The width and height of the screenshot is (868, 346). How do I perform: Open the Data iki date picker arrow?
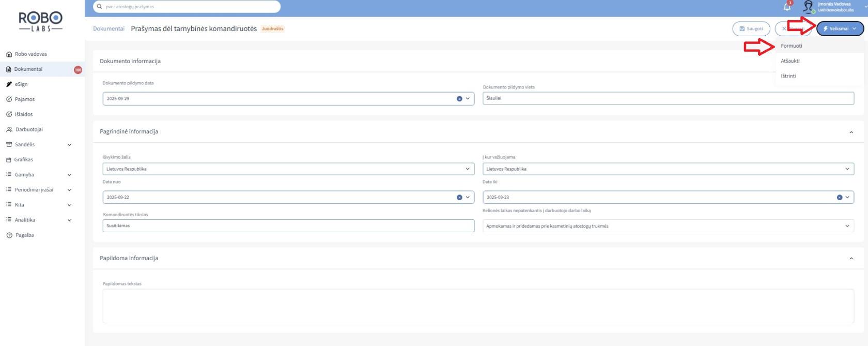click(x=847, y=197)
